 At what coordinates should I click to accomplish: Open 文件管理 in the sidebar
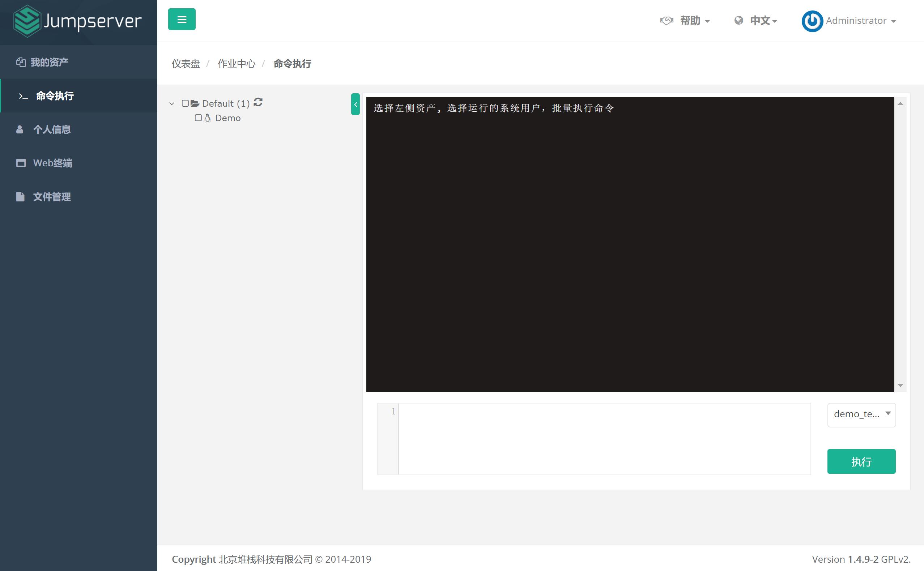[78, 197]
